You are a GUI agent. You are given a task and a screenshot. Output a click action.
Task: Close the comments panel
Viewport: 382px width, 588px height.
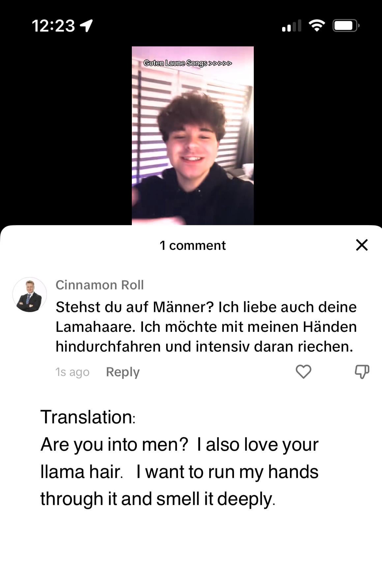(362, 245)
